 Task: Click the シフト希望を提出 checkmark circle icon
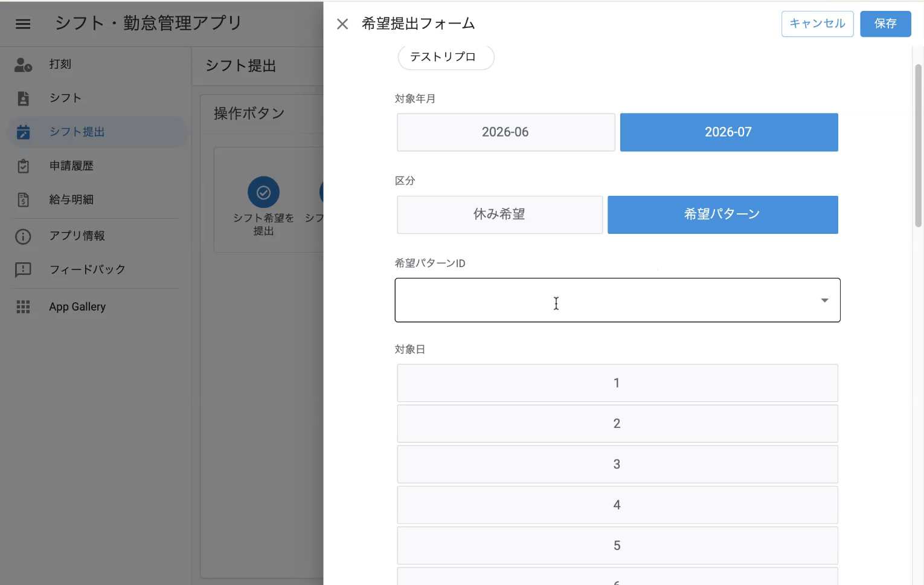coord(263,193)
